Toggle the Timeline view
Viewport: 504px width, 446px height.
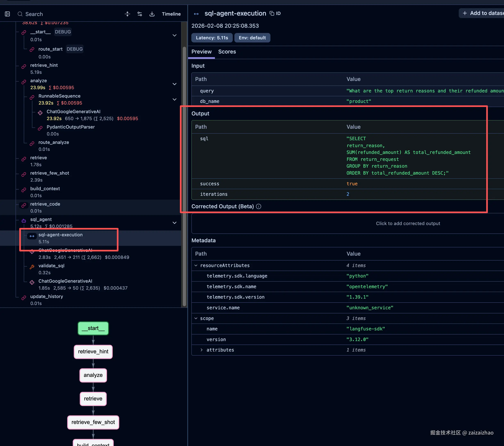171,14
